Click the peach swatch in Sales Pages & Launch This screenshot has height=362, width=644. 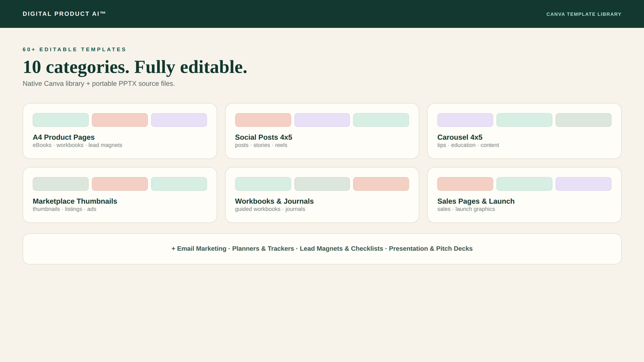point(465,184)
